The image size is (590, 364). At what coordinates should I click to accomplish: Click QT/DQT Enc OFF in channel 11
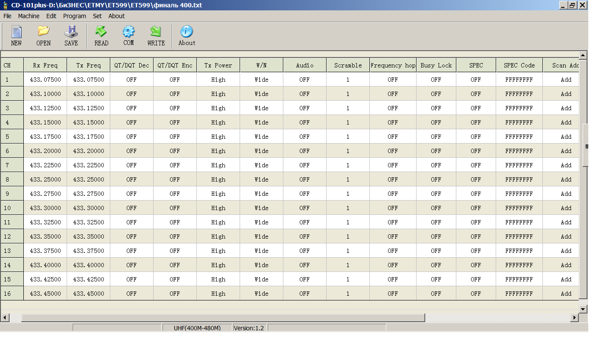175,222
